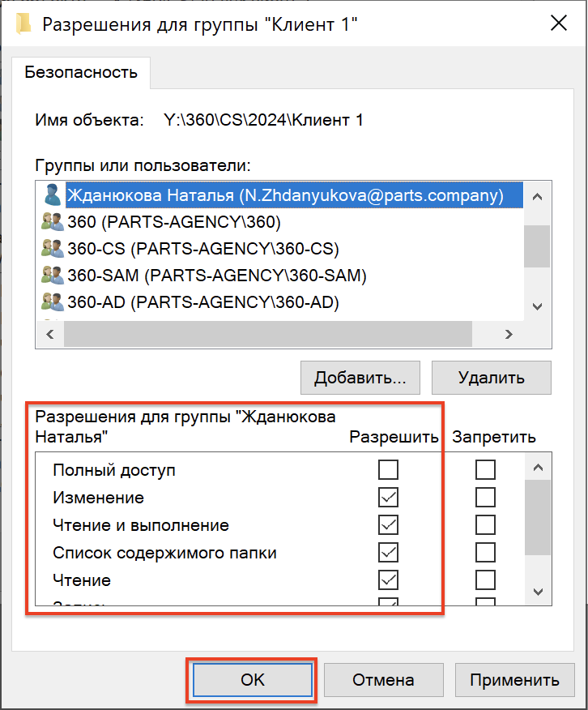Enable the Полный доступ allow checkbox

[389, 470]
